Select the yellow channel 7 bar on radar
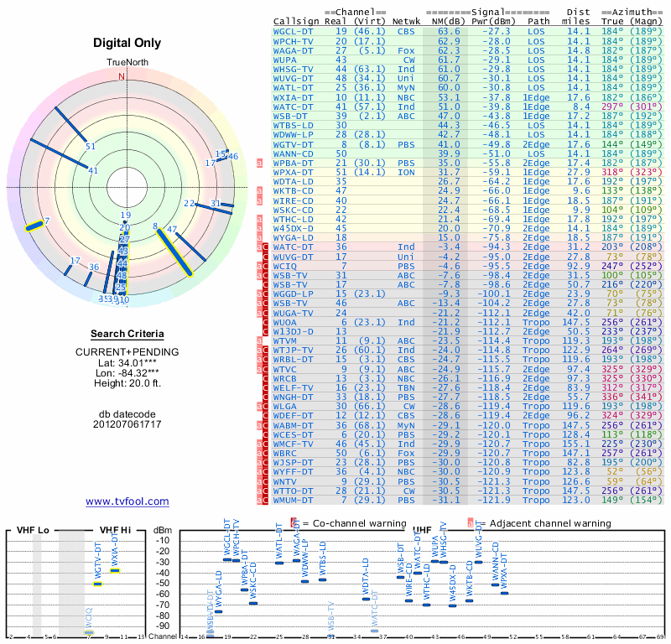The image size is (671, 644). click(x=35, y=225)
